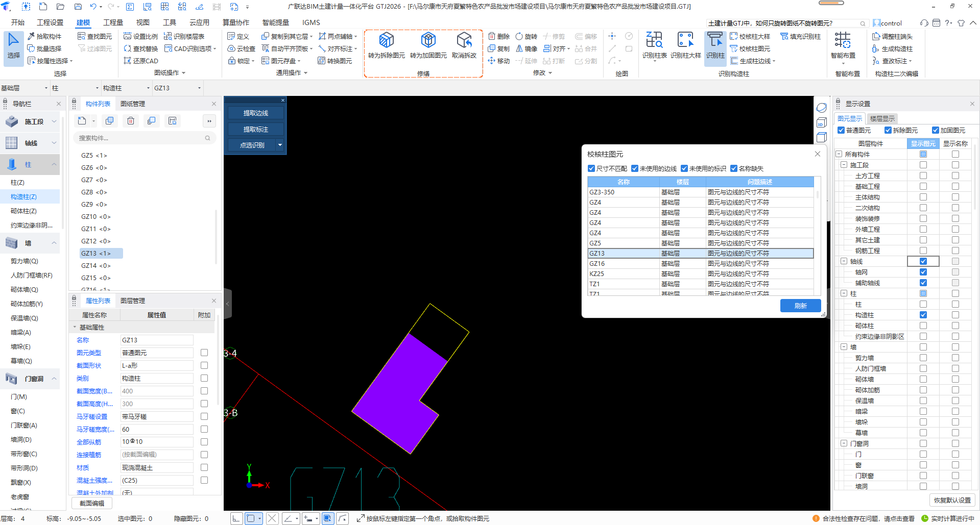The height and width of the screenshot is (525, 980).
Task: Select GZ14 in component list
Action: tap(96, 265)
